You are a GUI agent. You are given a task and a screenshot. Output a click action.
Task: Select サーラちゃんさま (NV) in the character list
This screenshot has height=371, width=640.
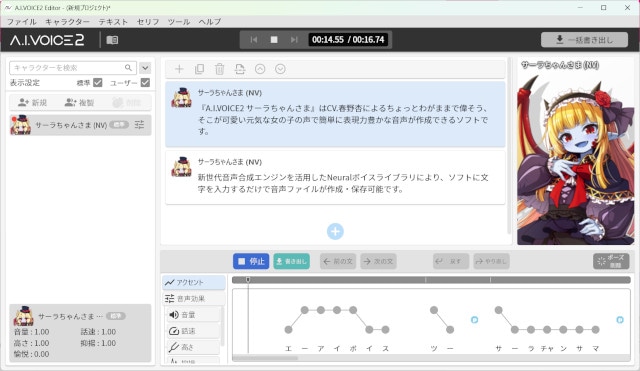(80, 125)
